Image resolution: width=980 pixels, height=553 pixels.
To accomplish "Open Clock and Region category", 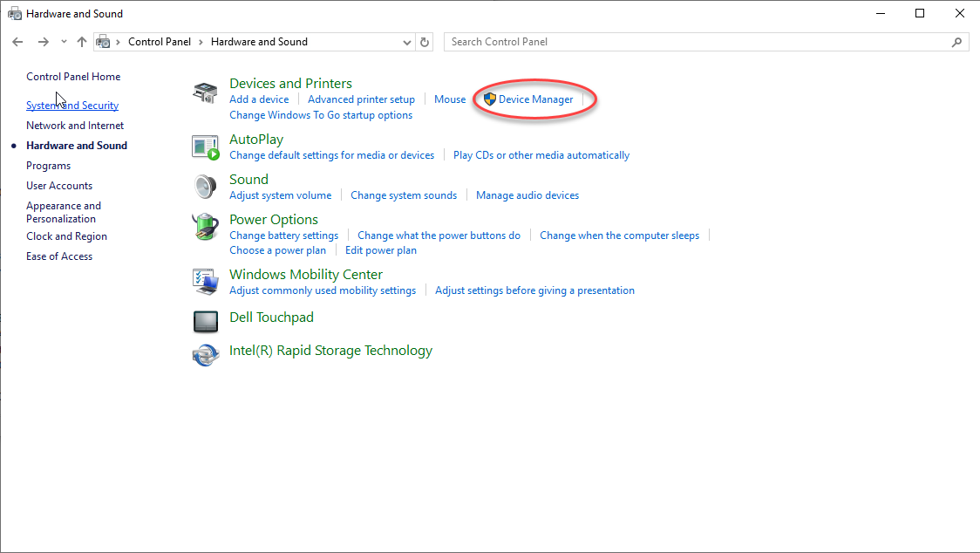I will point(67,236).
